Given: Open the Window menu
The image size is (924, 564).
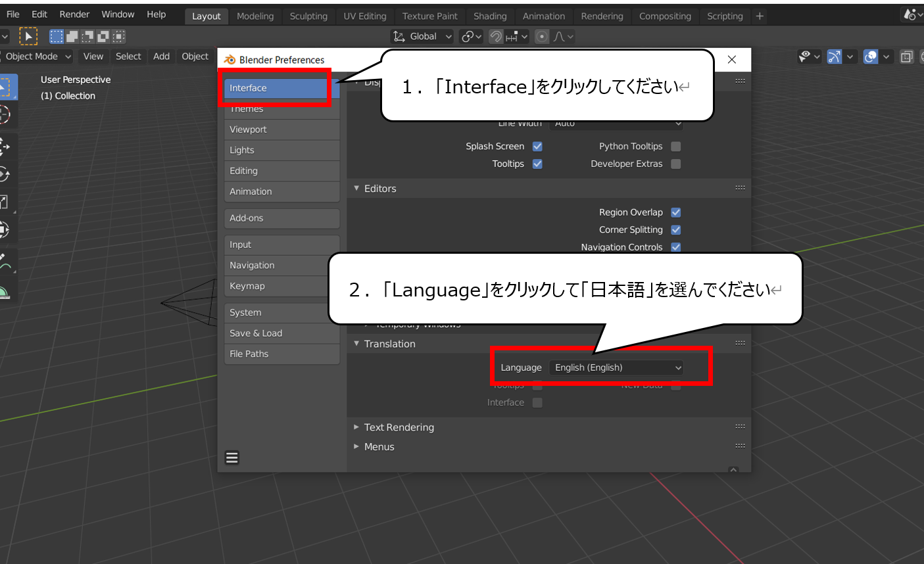Looking at the screenshot, I should tap(118, 14).
